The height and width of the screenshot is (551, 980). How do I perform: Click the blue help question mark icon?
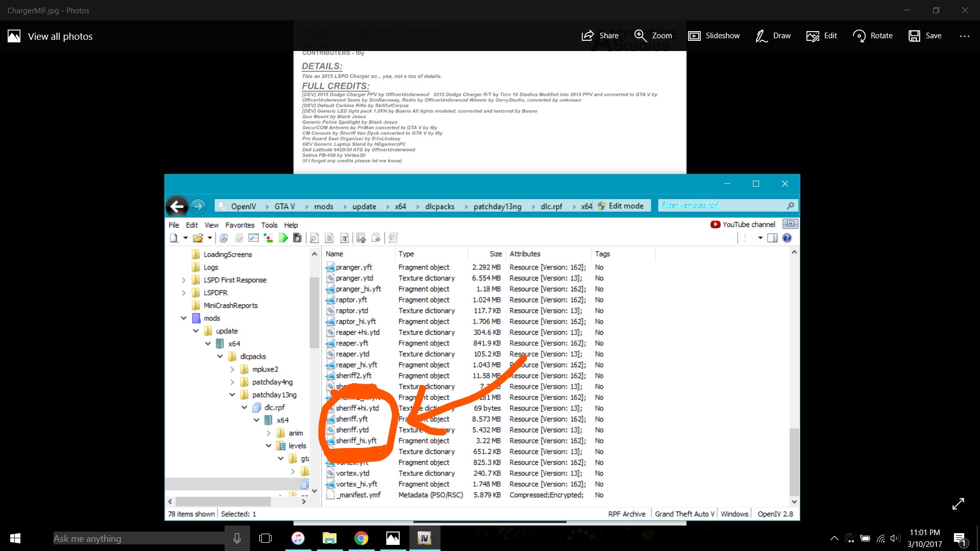click(787, 238)
